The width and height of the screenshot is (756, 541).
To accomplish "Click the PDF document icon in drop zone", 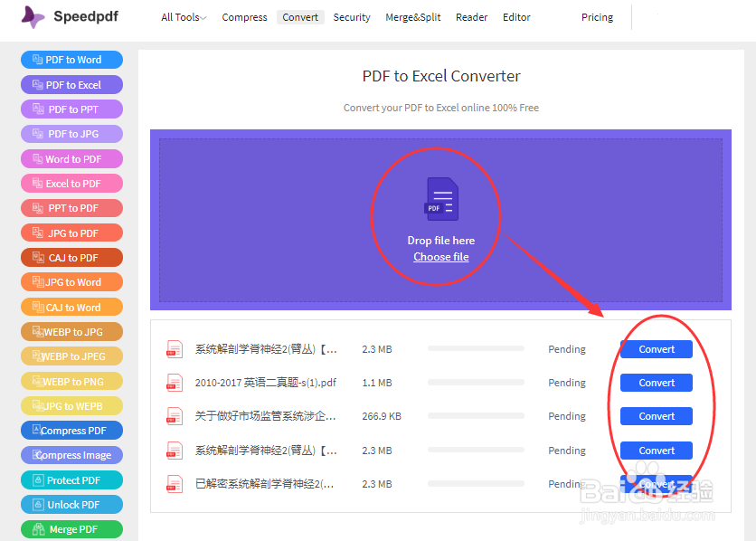I will [x=441, y=199].
